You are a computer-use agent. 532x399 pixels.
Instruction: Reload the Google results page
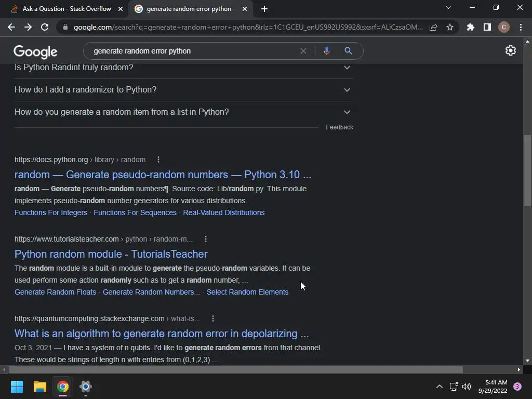tap(45, 27)
